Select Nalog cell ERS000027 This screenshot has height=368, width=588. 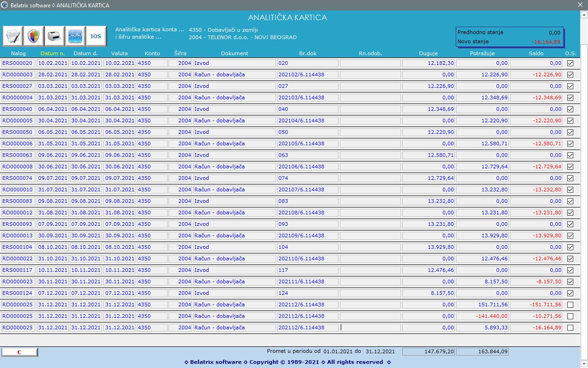pyautogui.click(x=18, y=86)
